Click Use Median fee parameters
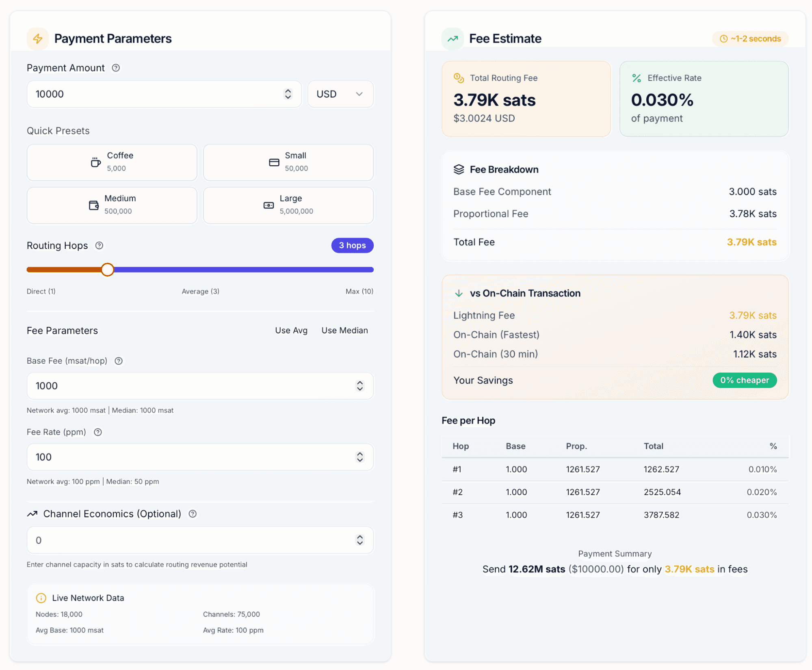Screen dimensions: 812x670 tap(345, 331)
